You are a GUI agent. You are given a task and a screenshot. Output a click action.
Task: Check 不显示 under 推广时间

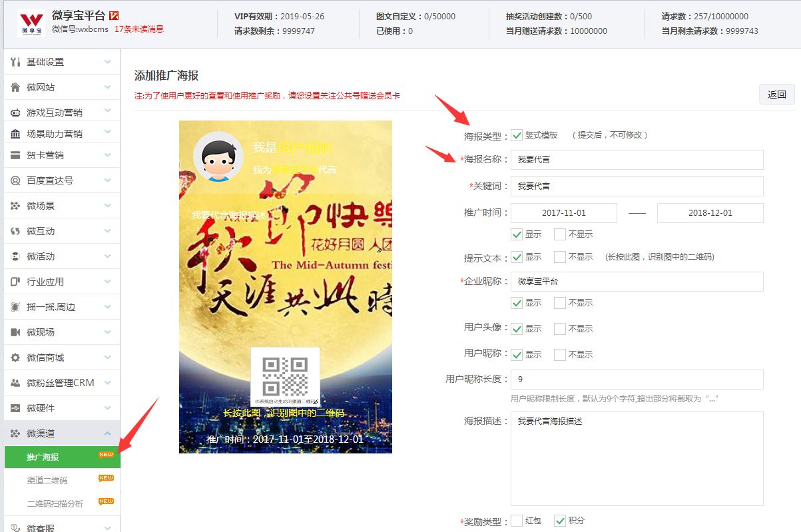(560, 234)
